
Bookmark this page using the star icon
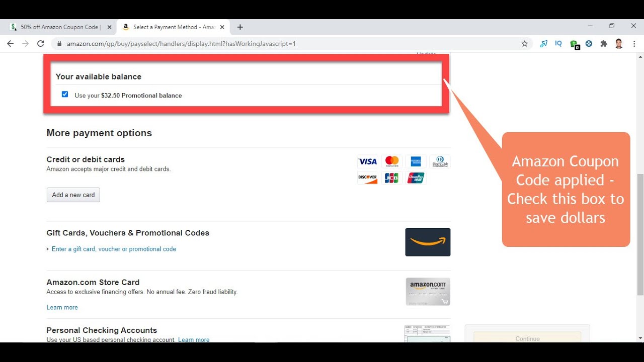pos(524,44)
